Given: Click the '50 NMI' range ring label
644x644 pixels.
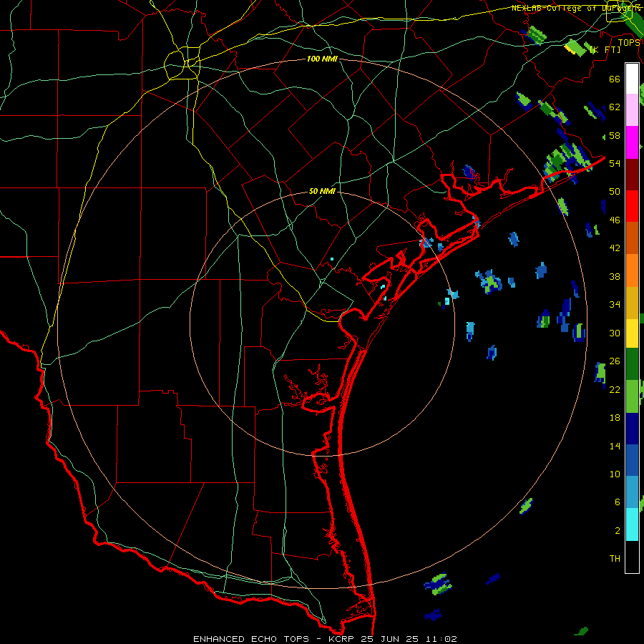Looking at the screenshot, I should click(x=322, y=191).
